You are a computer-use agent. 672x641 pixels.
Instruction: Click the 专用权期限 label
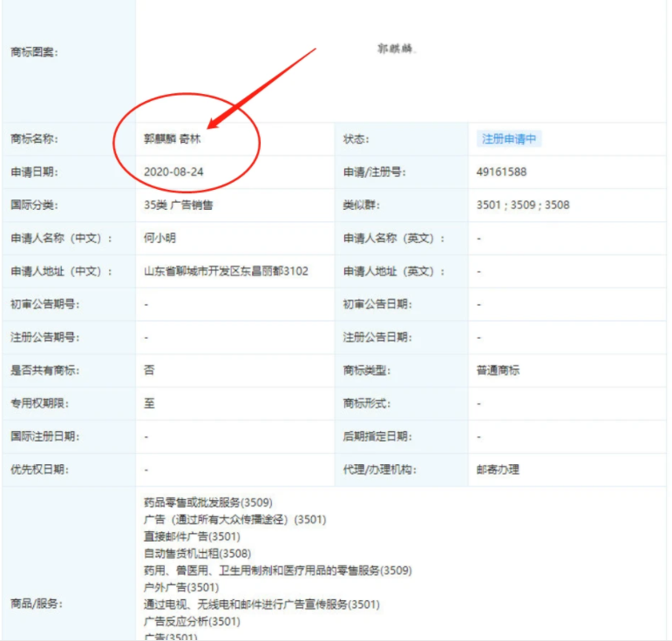coord(39,403)
